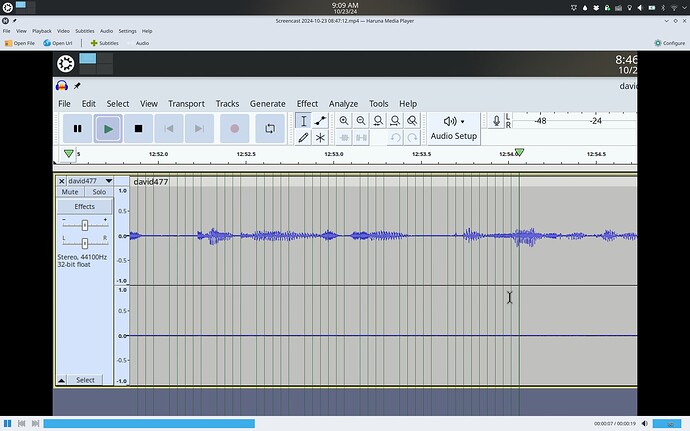Expand hidden system tray icons arrow

(x=684, y=7)
